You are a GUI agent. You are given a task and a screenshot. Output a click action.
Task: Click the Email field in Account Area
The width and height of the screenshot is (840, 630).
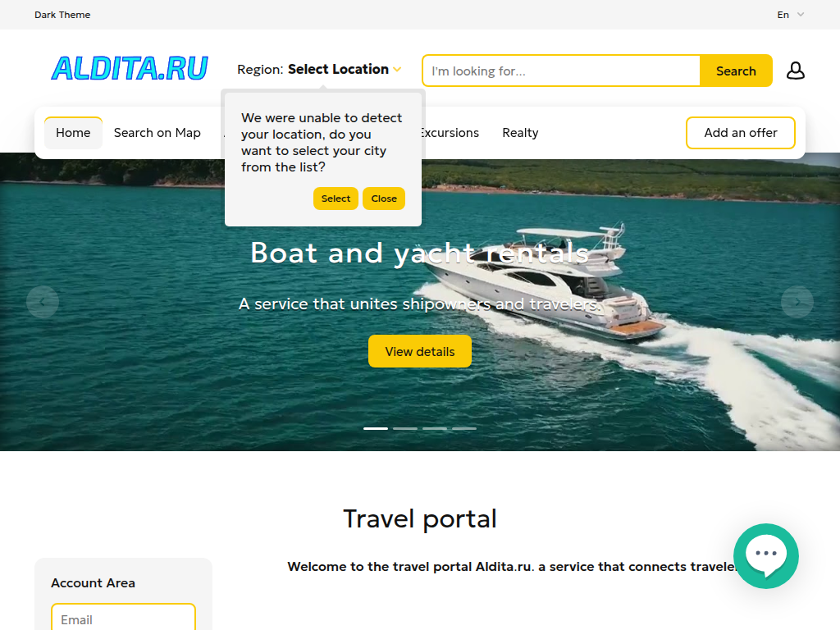point(123,619)
